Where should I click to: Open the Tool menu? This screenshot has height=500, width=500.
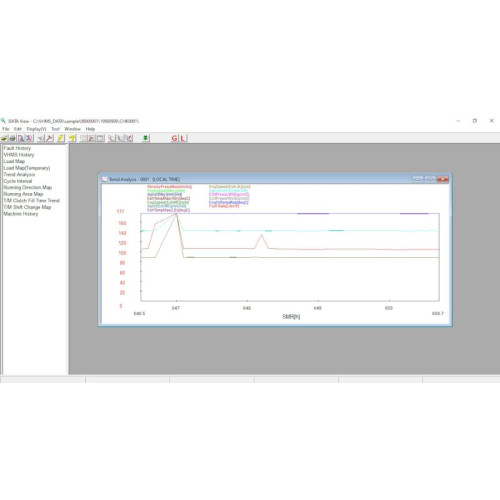[55, 129]
